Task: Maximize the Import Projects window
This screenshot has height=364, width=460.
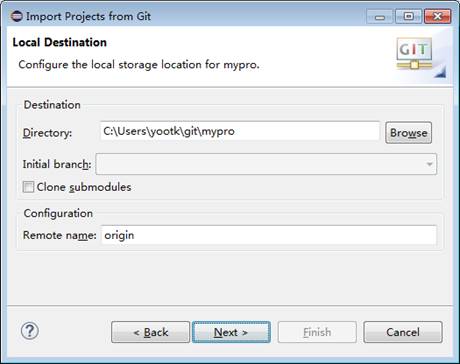Action: [x=409, y=16]
